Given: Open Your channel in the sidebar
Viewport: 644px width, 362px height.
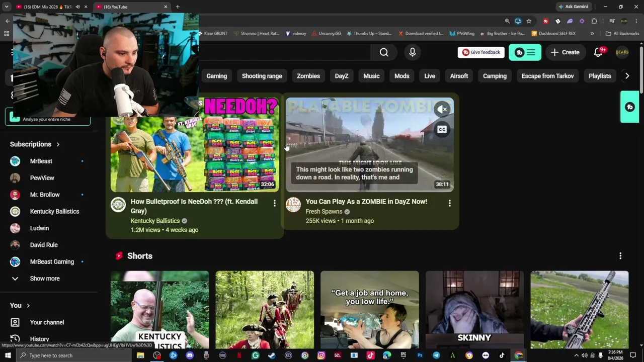Looking at the screenshot, I should coord(48,322).
